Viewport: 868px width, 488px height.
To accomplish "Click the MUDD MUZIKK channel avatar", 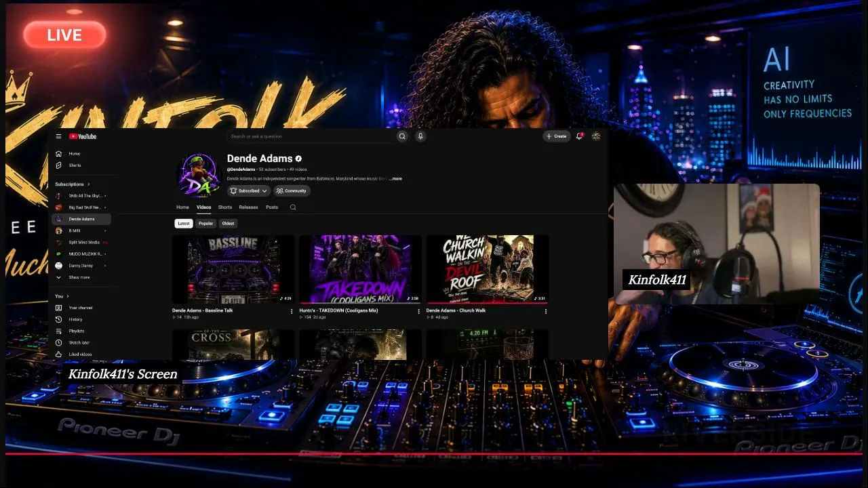I will pos(59,253).
